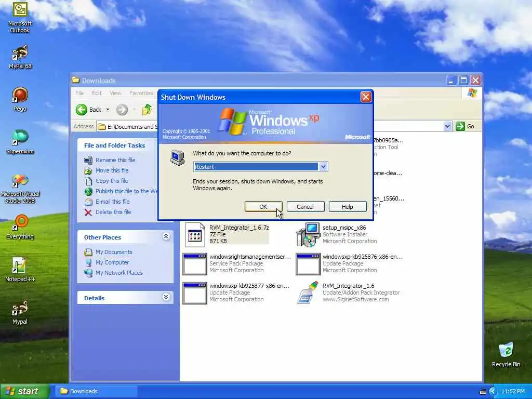Launch the Pego desktop shortcut

20,99
